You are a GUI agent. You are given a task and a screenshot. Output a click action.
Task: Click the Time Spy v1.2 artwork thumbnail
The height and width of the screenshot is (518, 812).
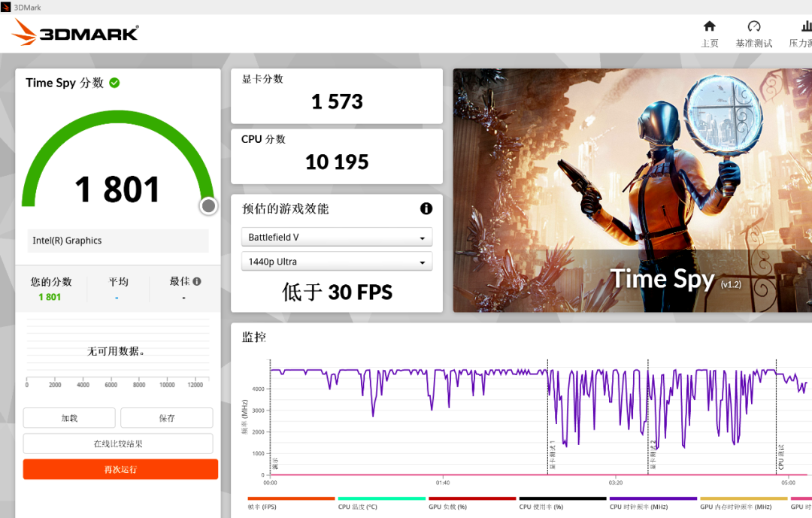pyautogui.click(x=632, y=190)
